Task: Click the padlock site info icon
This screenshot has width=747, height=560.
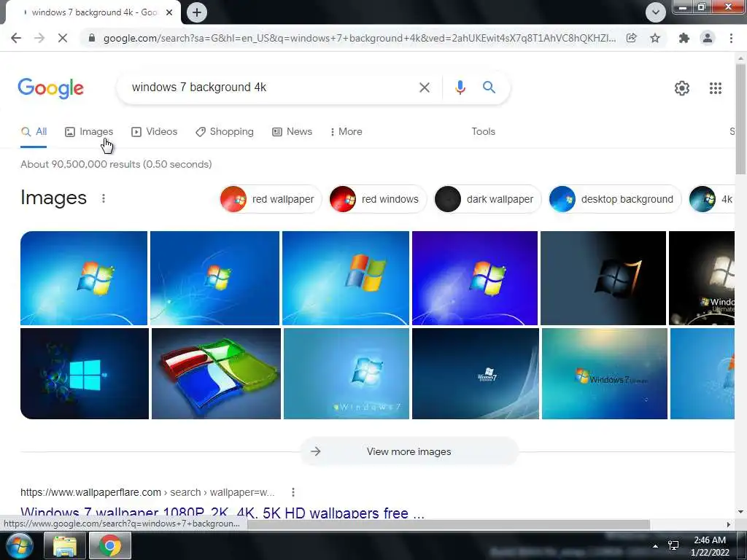Action: tap(92, 38)
